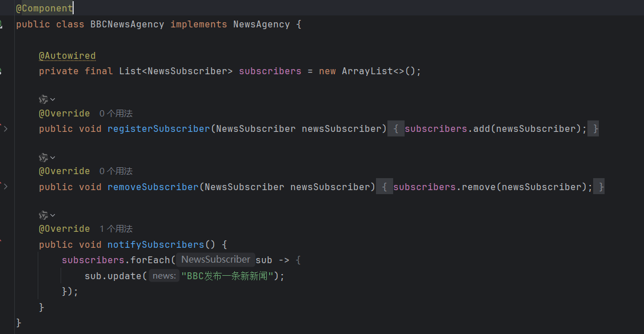Viewport: 644px width, 334px height.
Task: Click subscribers.remove call in removeSubscriber
Action: [444, 187]
